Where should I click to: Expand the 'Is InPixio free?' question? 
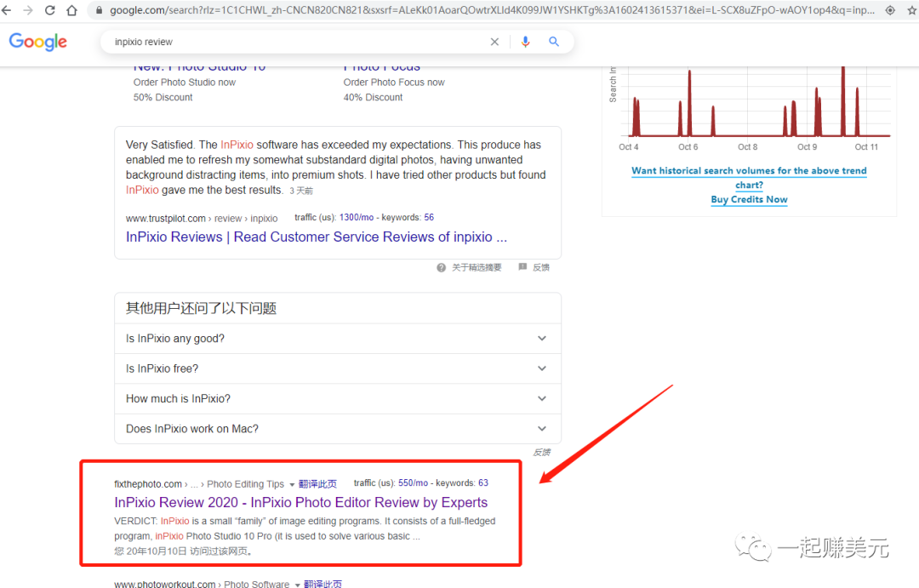tap(338, 368)
